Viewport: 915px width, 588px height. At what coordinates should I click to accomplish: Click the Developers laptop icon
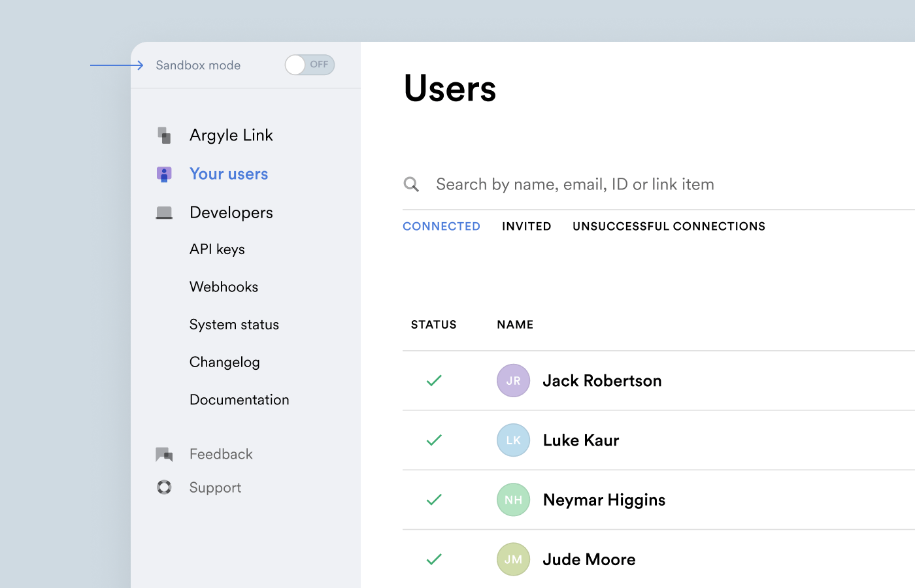164,213
